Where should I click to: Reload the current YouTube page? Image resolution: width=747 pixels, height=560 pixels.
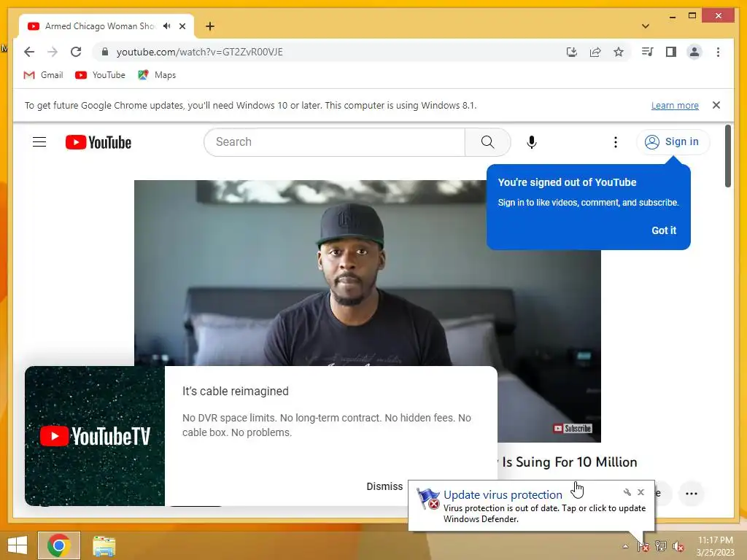coord(76,52)
